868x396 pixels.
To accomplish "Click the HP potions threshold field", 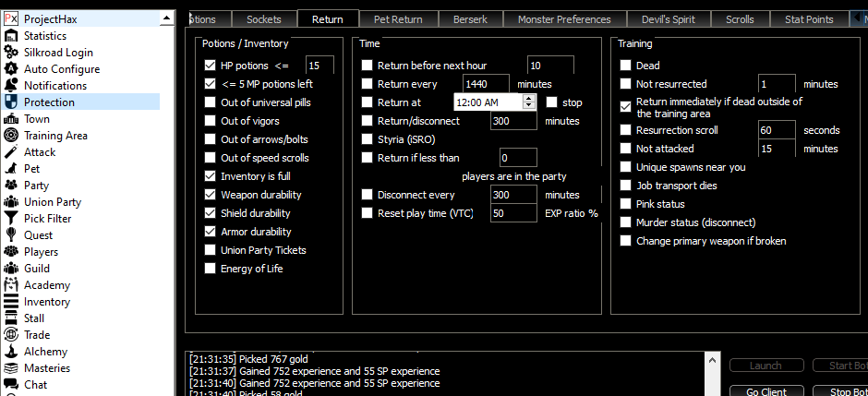I will point(319,66).
